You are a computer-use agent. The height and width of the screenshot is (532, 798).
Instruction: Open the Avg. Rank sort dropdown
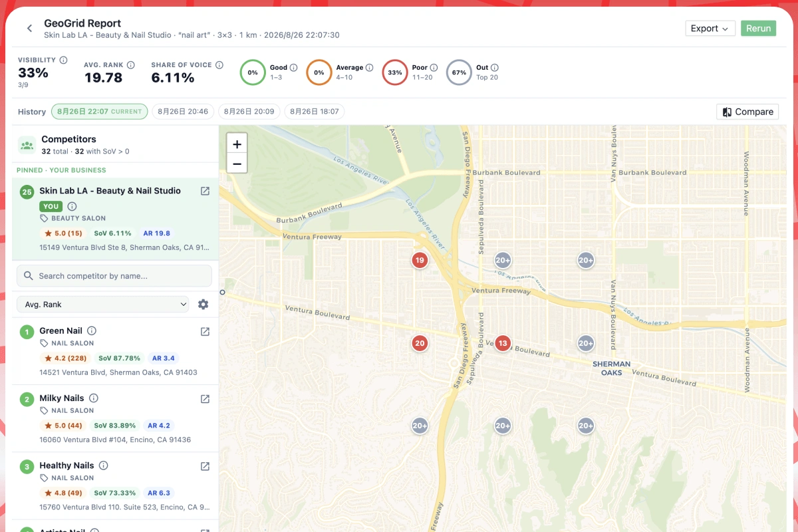click(x=103, y=304)
